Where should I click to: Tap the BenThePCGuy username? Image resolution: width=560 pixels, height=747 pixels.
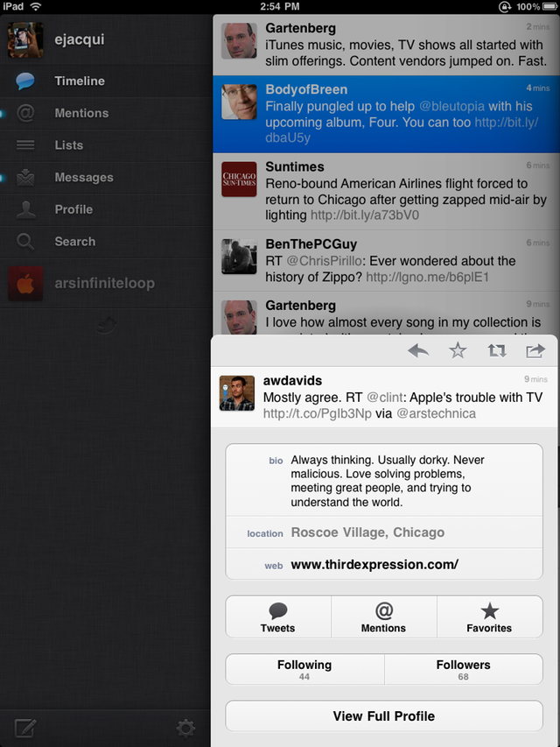coord(311,244)
